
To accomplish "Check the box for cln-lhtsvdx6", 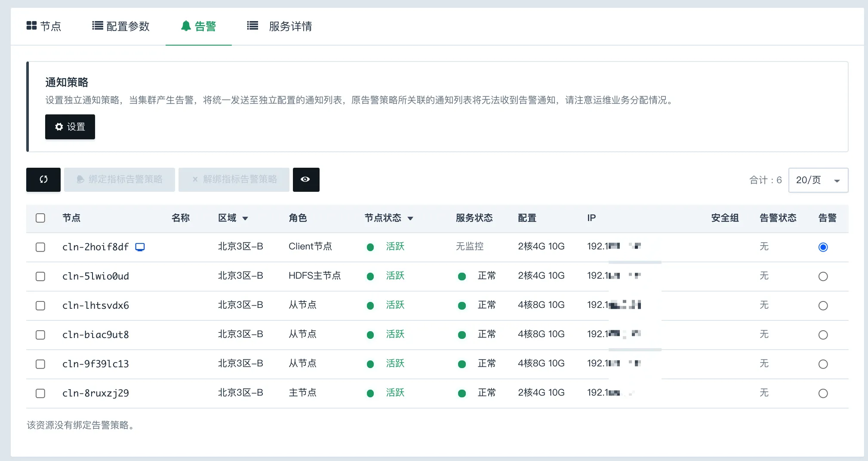I will [40, 306].
